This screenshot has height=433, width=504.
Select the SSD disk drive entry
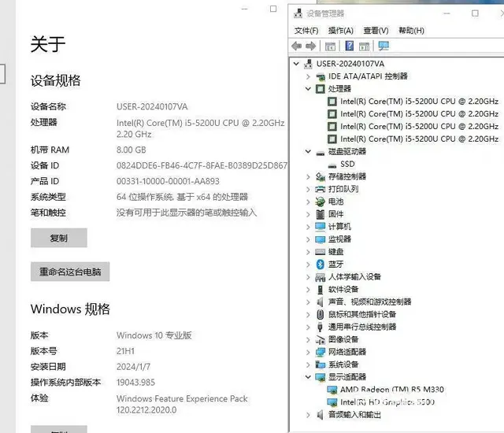tap(347, 164)
